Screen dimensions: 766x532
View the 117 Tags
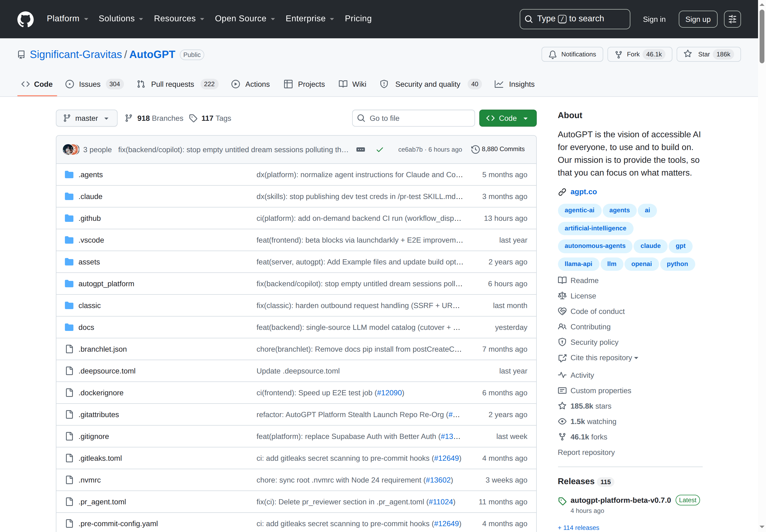point(210,118)
